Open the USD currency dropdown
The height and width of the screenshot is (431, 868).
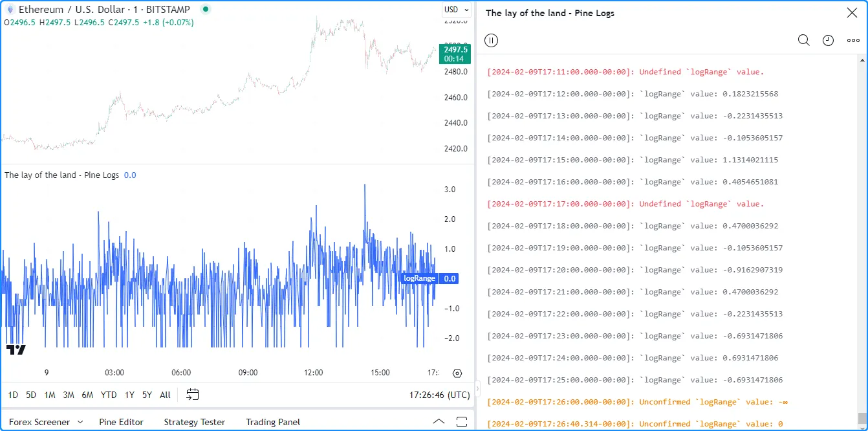[x=455, y=10]
